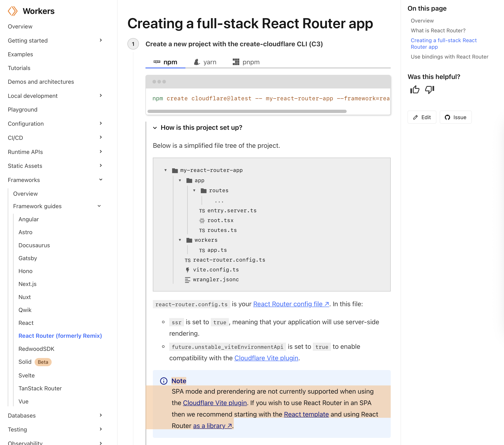
Task: Expand the Getting started sidebar section
Action: 101,40
